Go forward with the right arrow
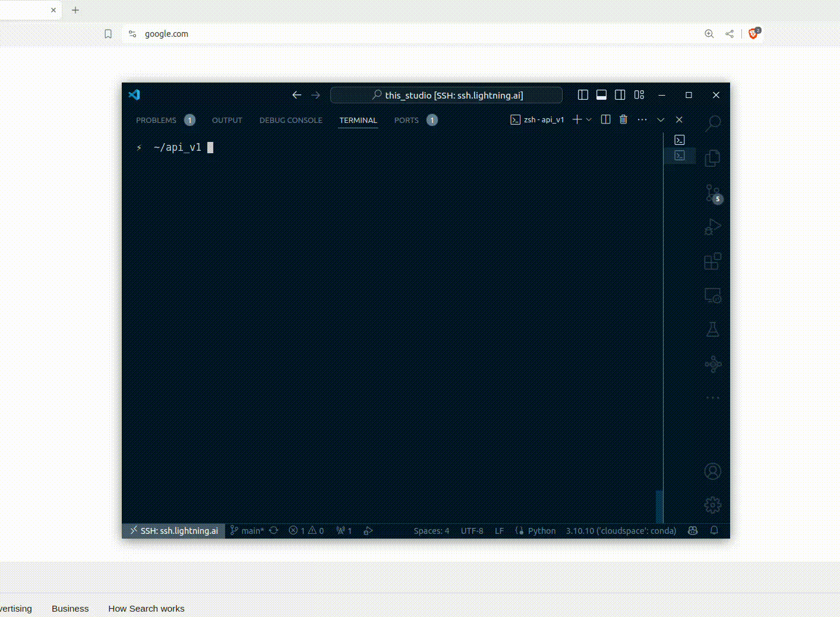The image size is (840, 617). point(315,95)
